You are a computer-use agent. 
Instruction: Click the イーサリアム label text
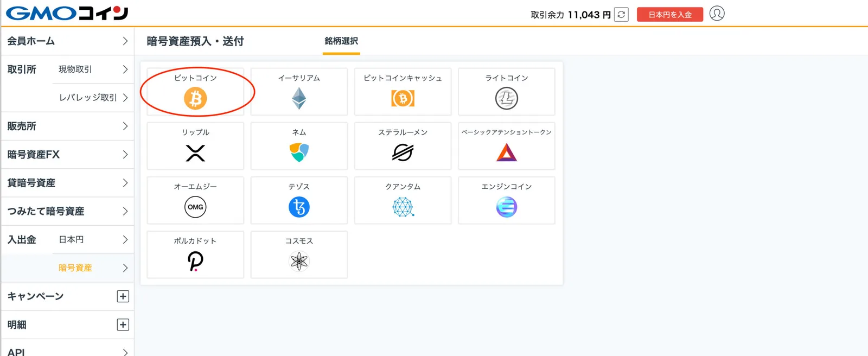pos(299,78)
